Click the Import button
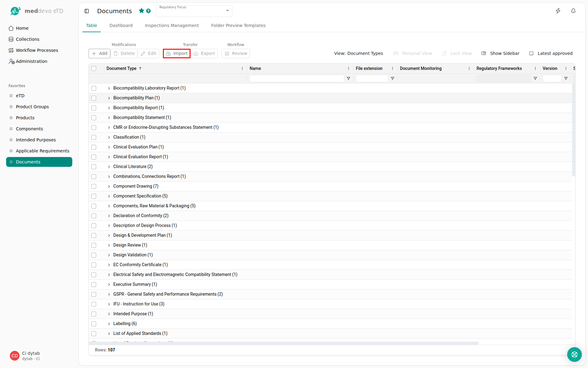Screen dimensions: 588x368 (x=177, y=53)
